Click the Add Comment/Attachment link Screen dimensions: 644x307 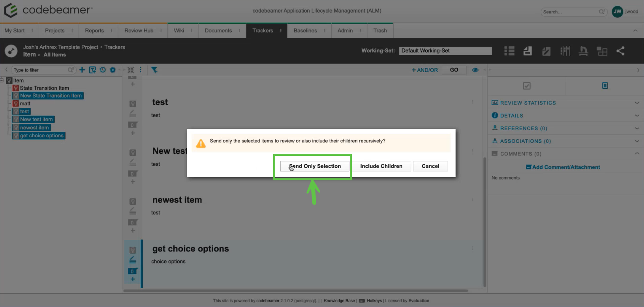pyautogui.click(x=563, y=167)
